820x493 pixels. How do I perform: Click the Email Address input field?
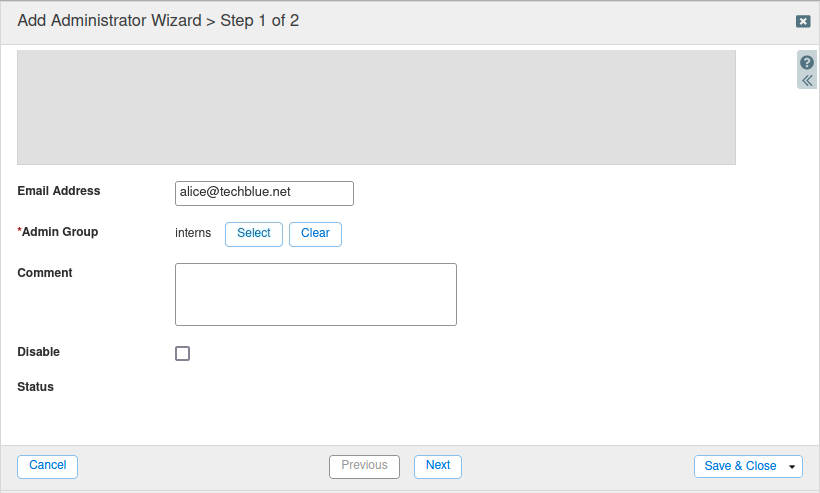(x=264, y=193)
